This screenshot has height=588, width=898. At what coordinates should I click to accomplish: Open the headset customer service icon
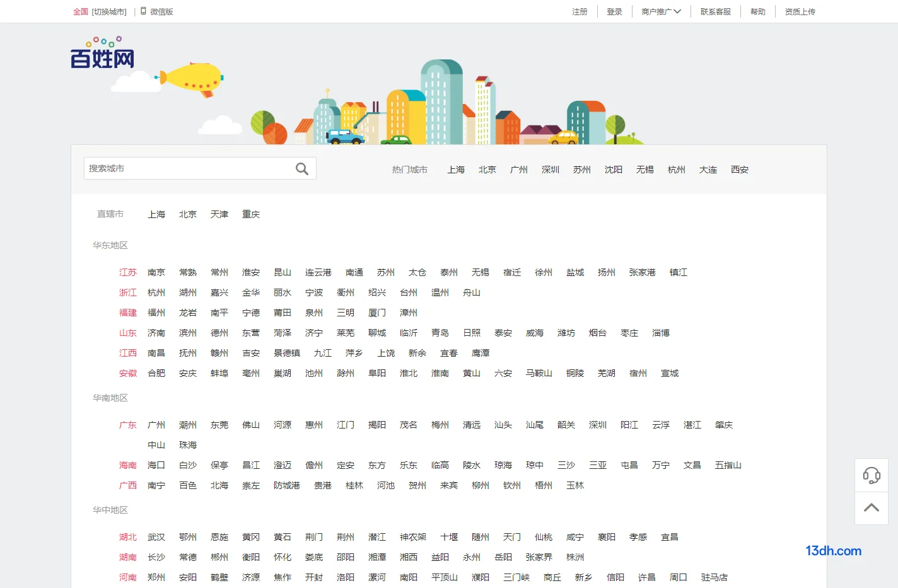tap(872, 475)
